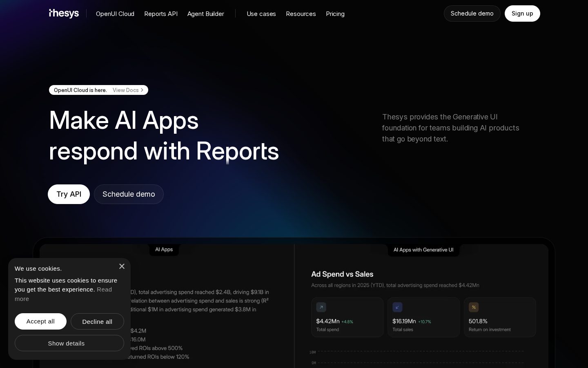Click the percent icon on ROI card
This screenshot has width=588, height=368.
click(x=474, y=307)
